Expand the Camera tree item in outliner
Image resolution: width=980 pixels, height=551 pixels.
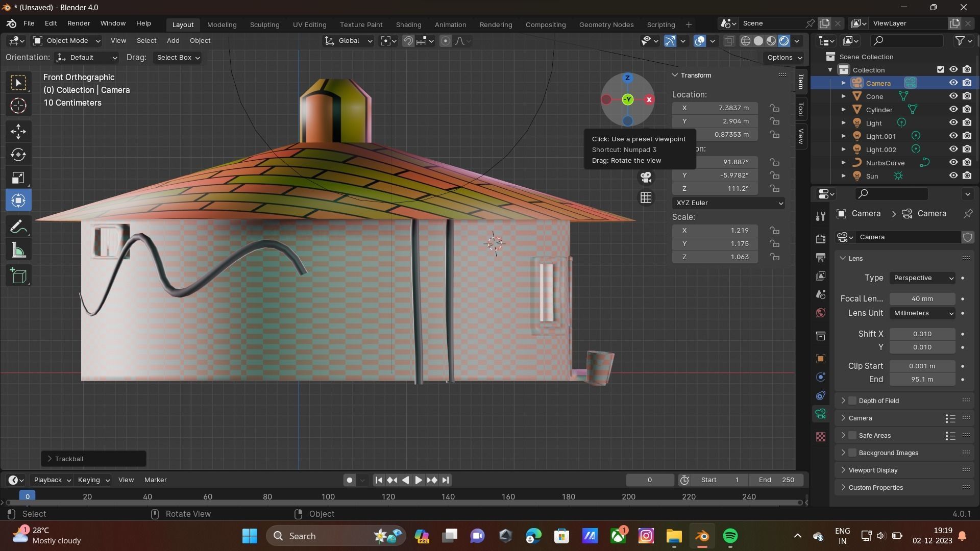coord(843,83)
